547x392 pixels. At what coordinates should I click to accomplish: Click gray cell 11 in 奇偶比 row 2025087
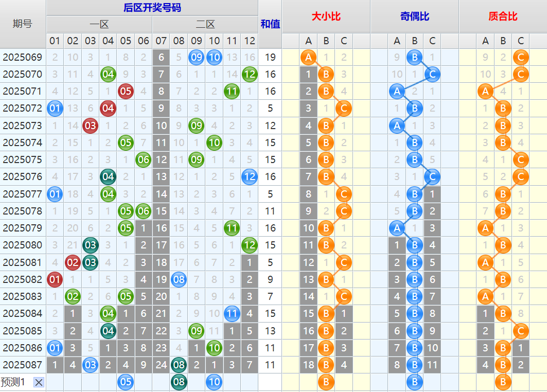point(432,365)
